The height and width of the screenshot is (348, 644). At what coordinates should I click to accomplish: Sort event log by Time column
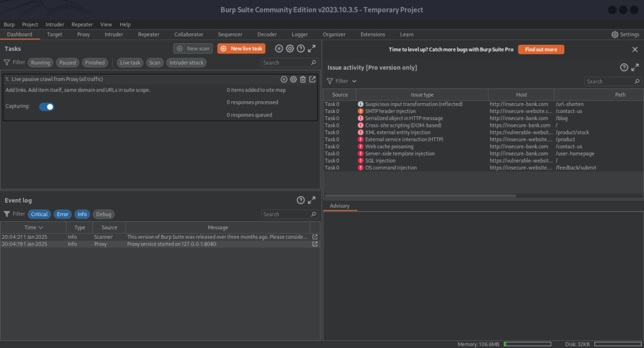point(33,227)
